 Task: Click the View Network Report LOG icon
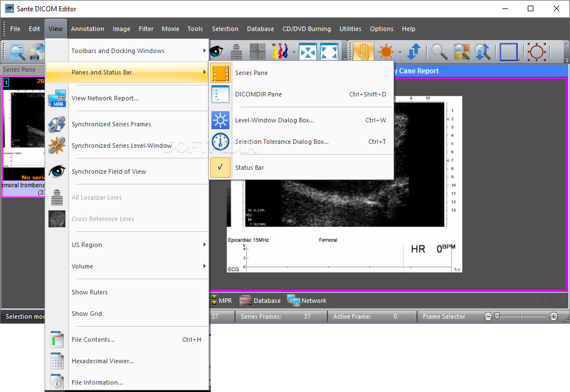tap(57, 98)
